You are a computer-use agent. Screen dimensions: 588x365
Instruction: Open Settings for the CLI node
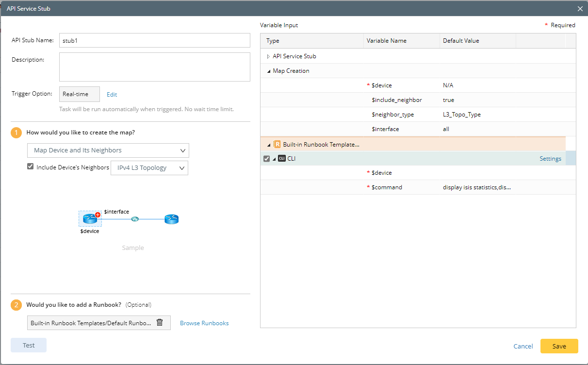tap(550, 159)
